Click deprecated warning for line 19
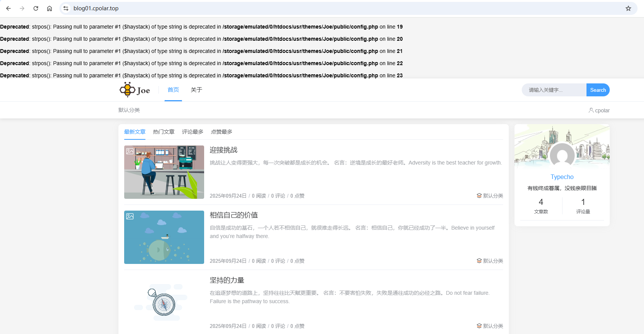Viewport: 644px width, 334px height. (201, 27)
